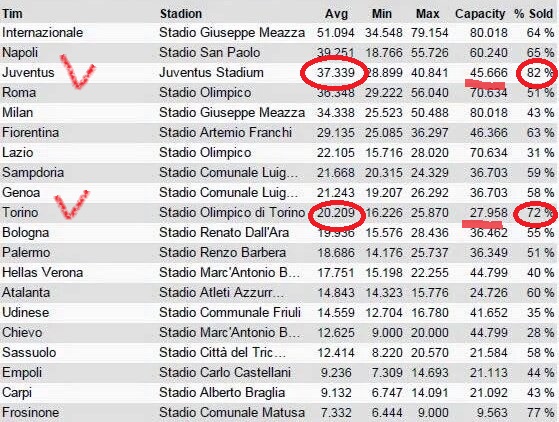This screenshot has height=422, width=559.
Task: Open the Internazionale team row
Action: 278,33
